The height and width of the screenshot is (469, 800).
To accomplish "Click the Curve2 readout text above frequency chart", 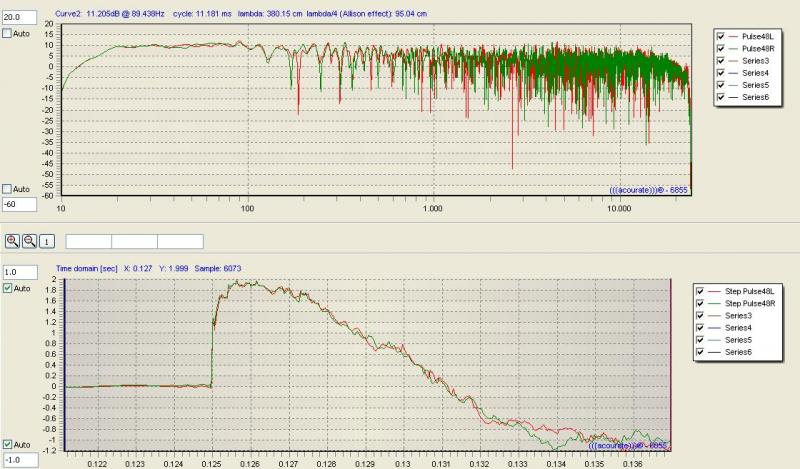I will [240, 14].
